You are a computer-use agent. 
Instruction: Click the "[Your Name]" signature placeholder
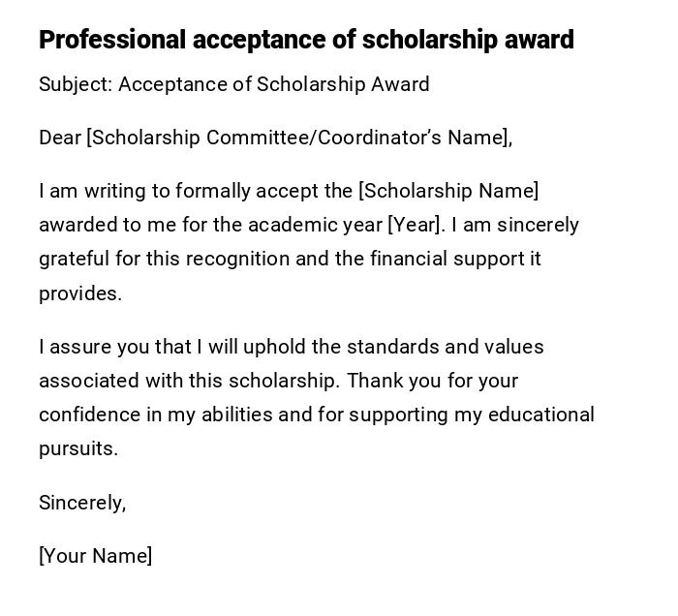(95, 556)
